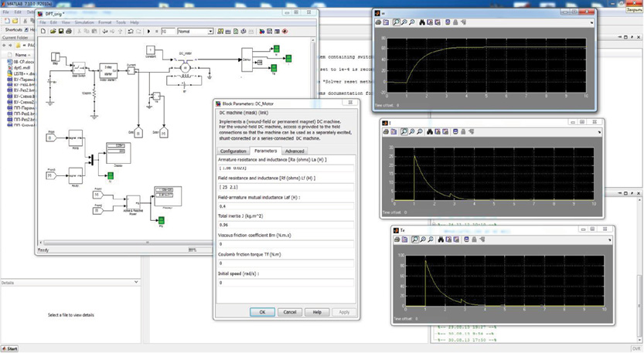Click the simulation stop time field
This screenshot has width=644, height=353.
(168, 31)
